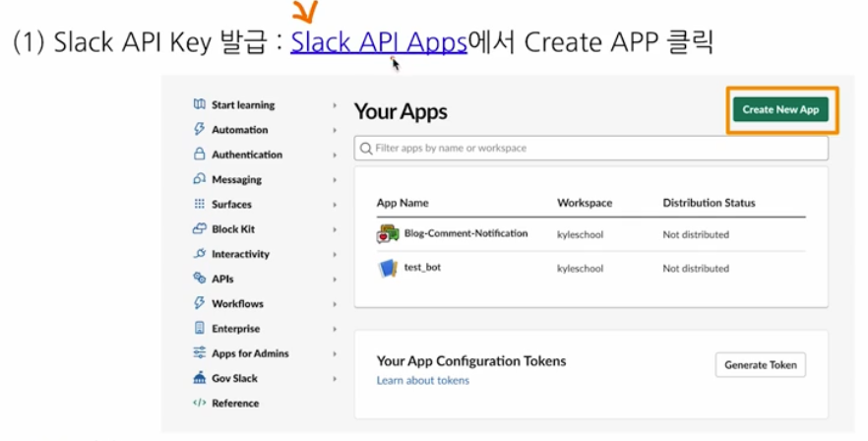868x441 pixels.
Task: Click the Authentication padlock icon
Action: coord(199,154)
